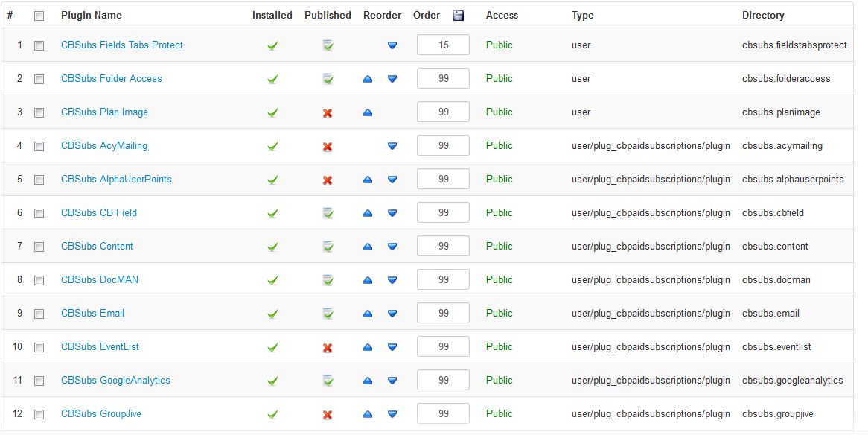Select the CBSubs GoogleAnalytics row checkbox
The width and height of the screenshot is (868, 435).
click(x=39, y=381)
